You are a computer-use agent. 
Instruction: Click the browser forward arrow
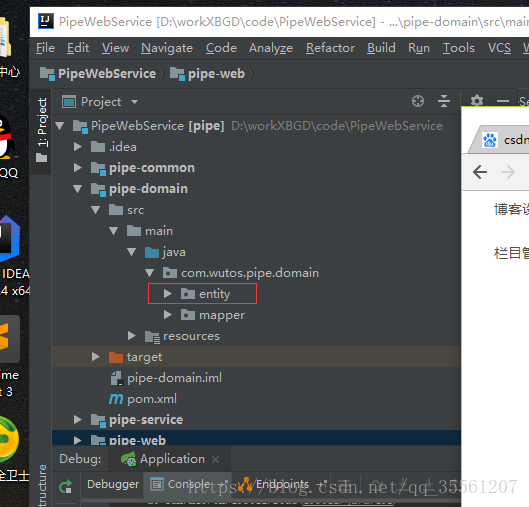[508, 172]
